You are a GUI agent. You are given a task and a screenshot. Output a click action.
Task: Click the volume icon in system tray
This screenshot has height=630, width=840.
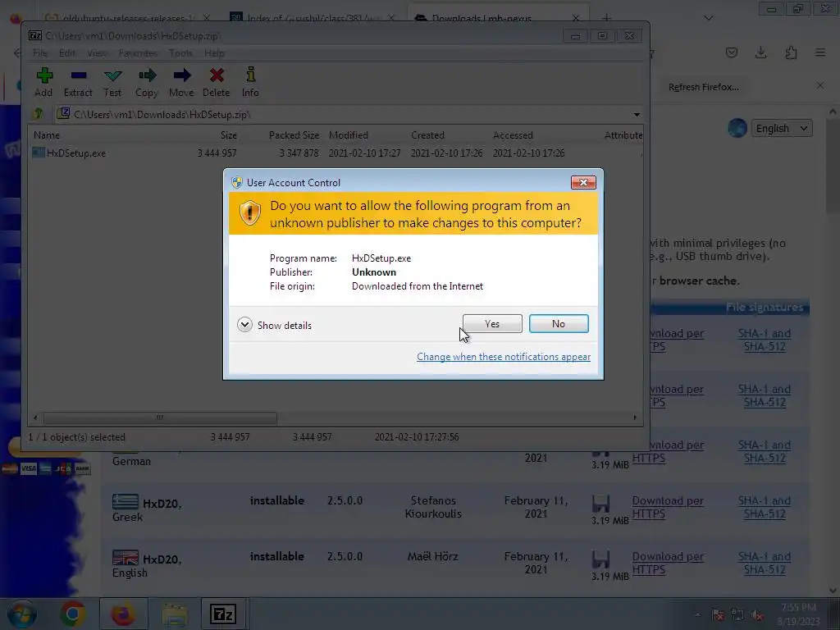(757, 615)
